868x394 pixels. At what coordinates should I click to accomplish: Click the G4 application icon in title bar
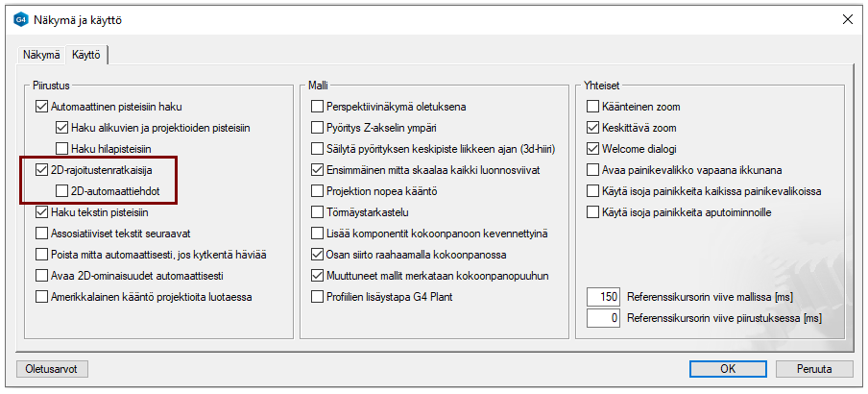click(x=19, y=19)
